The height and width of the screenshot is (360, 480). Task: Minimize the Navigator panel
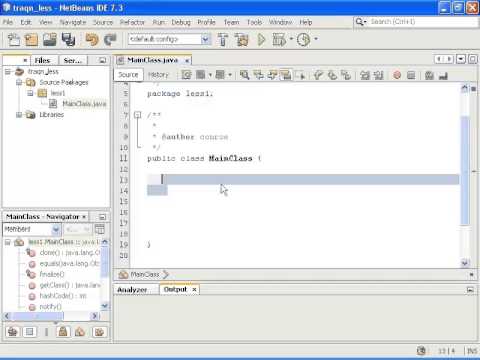pyautogui.click(x=102, y=217)
